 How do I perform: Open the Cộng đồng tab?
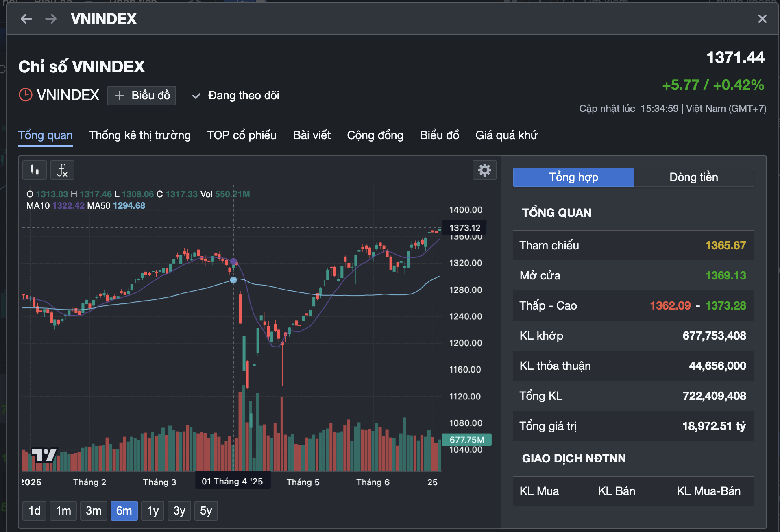[375, 135]
